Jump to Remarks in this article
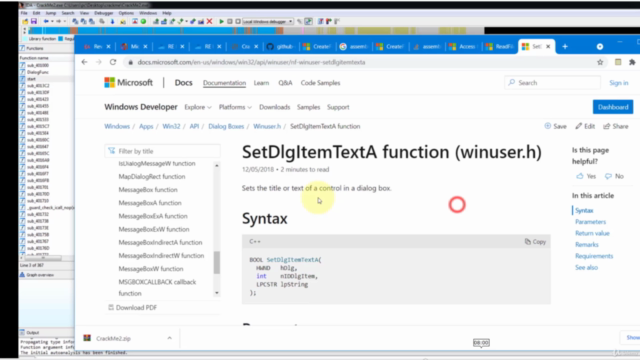 (x=587, y=244)
